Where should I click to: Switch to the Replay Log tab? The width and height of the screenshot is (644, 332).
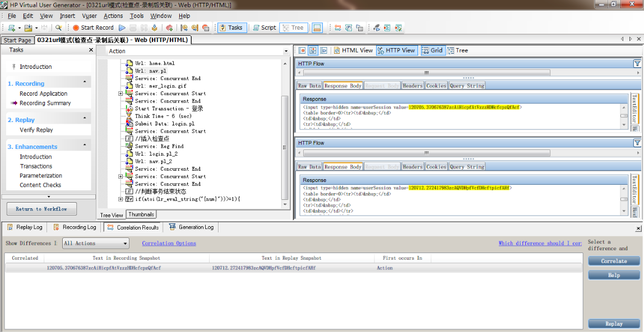[25, 227]
